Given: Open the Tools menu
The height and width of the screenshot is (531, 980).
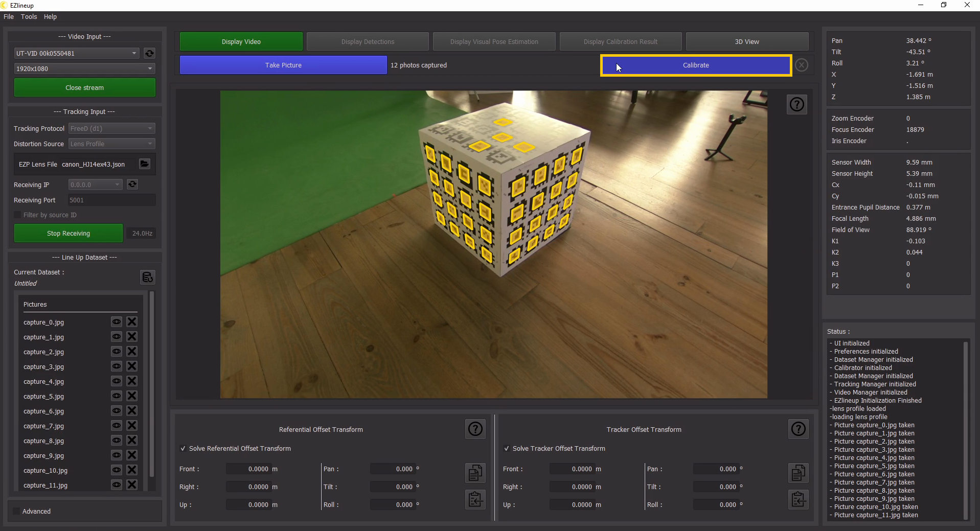Looking at the screenshot, I should click(x=29, y=17).
